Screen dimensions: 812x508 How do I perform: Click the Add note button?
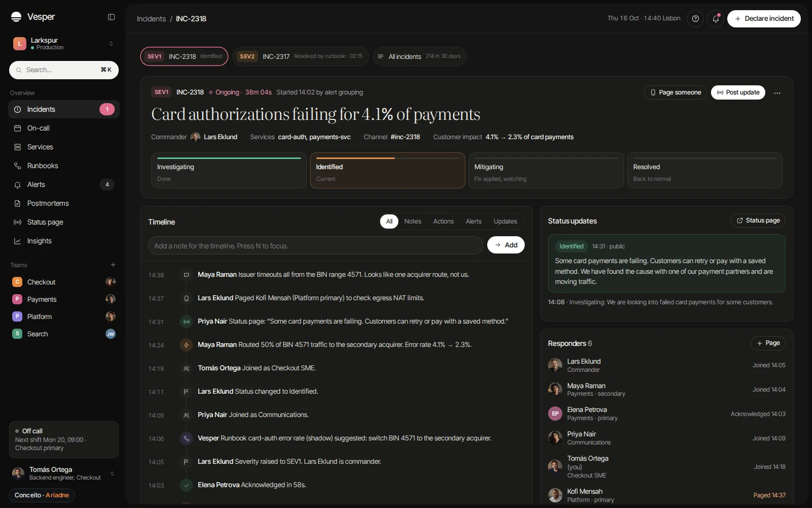506,245
